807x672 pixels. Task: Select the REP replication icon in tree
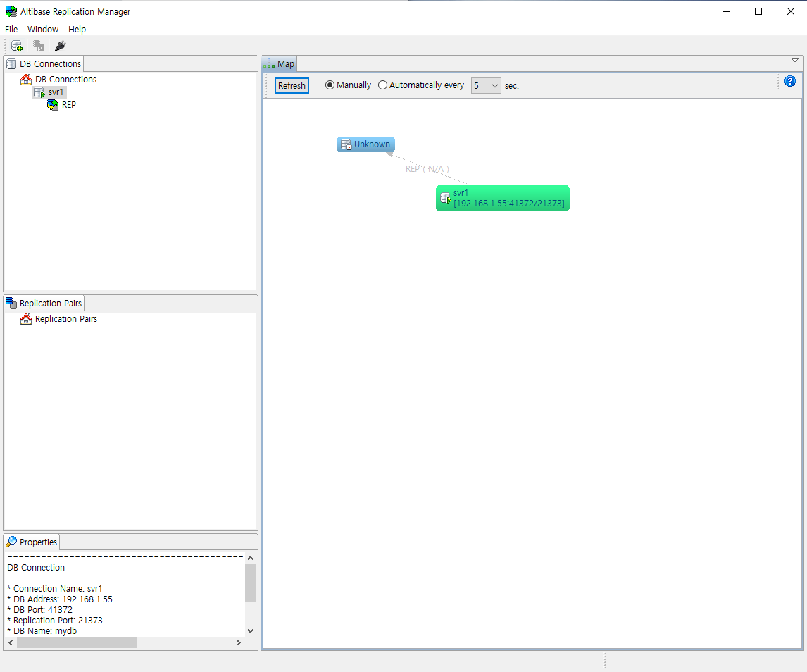53,105
